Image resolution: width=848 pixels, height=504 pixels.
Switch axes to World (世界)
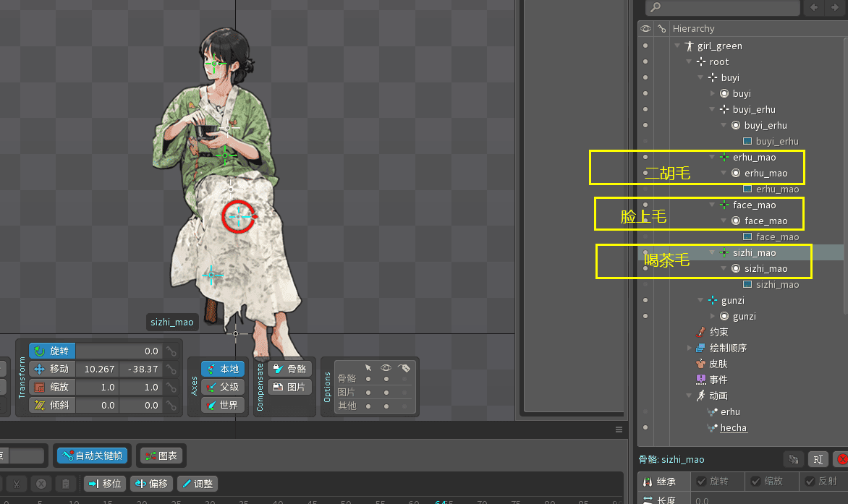tap(222, 405)
